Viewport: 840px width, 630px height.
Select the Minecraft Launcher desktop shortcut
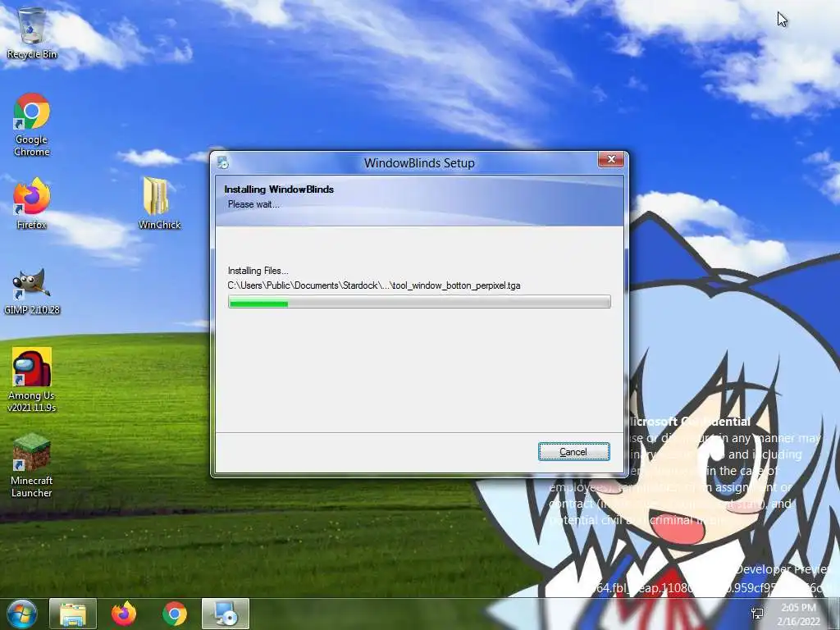point(32,465)
